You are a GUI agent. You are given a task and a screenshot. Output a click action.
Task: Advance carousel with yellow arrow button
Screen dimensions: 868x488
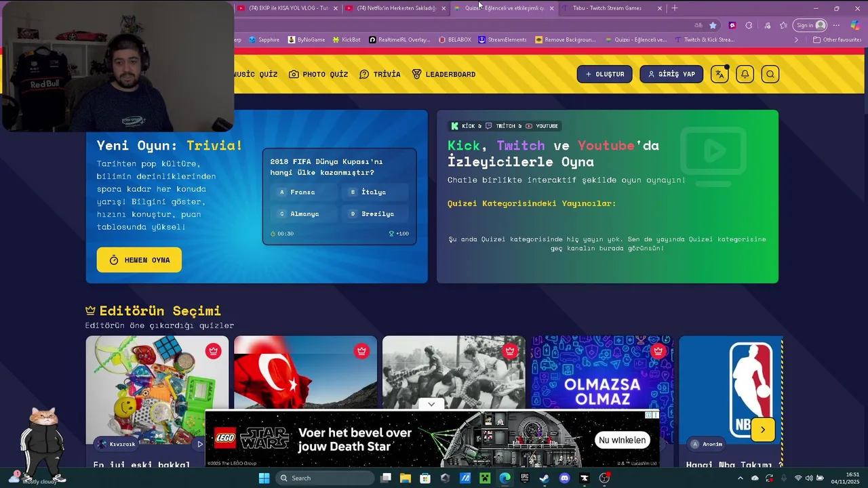coord(763,430)
